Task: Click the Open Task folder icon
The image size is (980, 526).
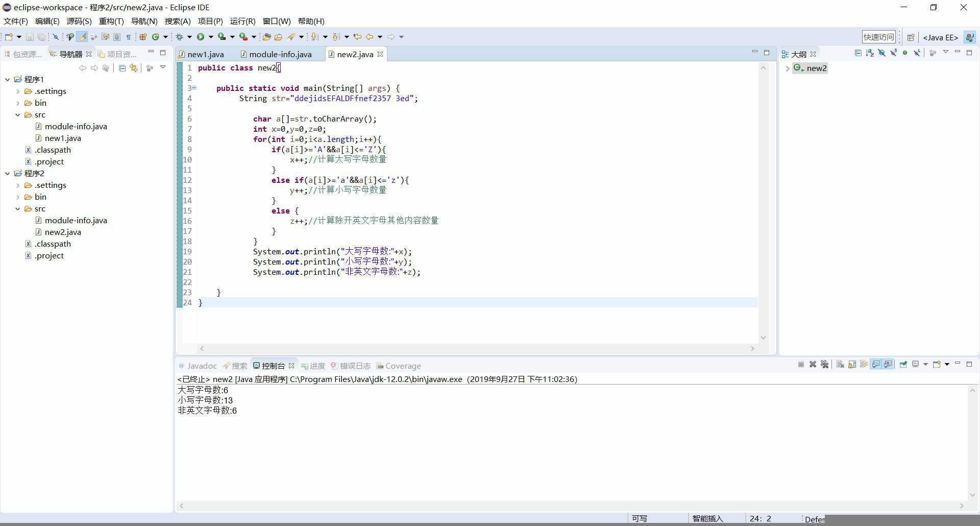Action: [278, 37]
